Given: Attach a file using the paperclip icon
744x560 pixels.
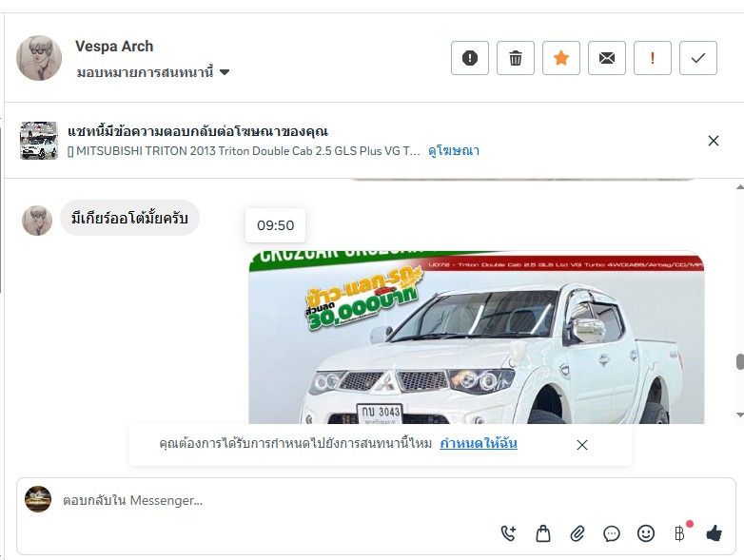Looking at the screenshot, I should (578, 533).
